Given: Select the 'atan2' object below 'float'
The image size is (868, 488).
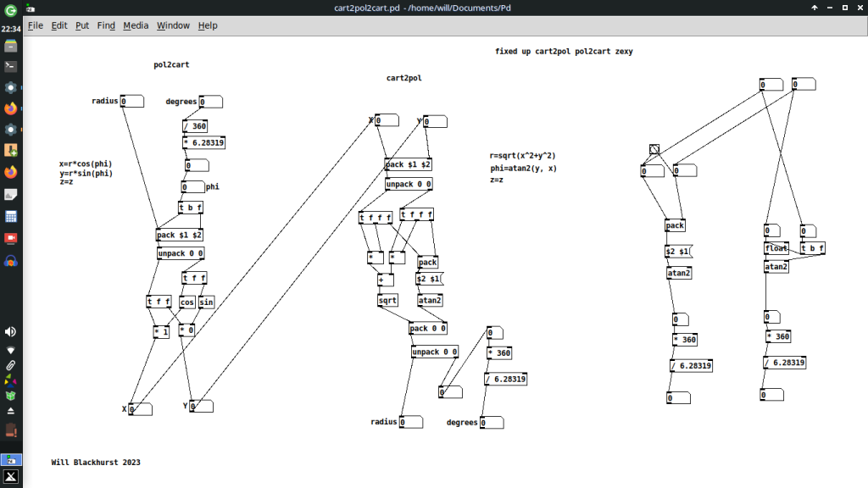Looking at the screenshot, I should pos(776,267).
